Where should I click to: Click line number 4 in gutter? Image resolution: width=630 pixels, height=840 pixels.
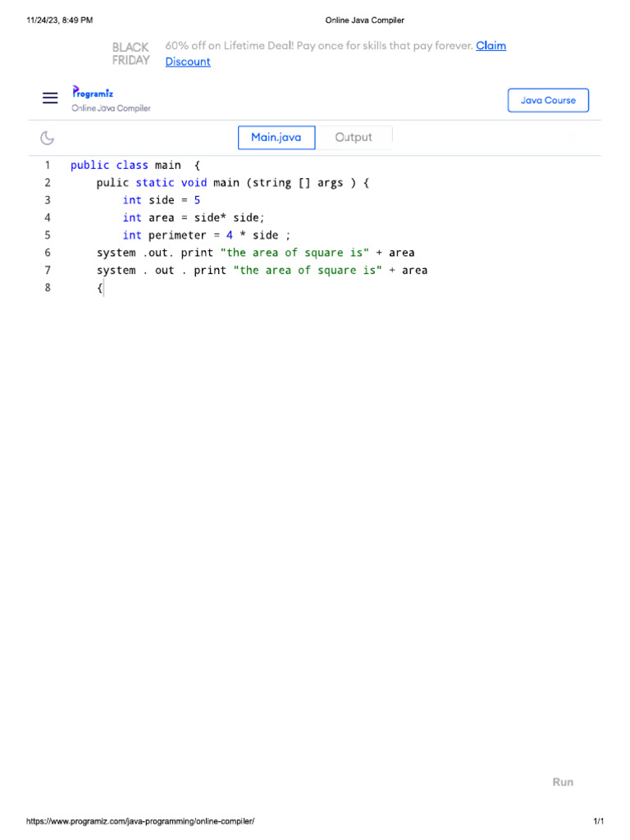click(x=48, y=217)
